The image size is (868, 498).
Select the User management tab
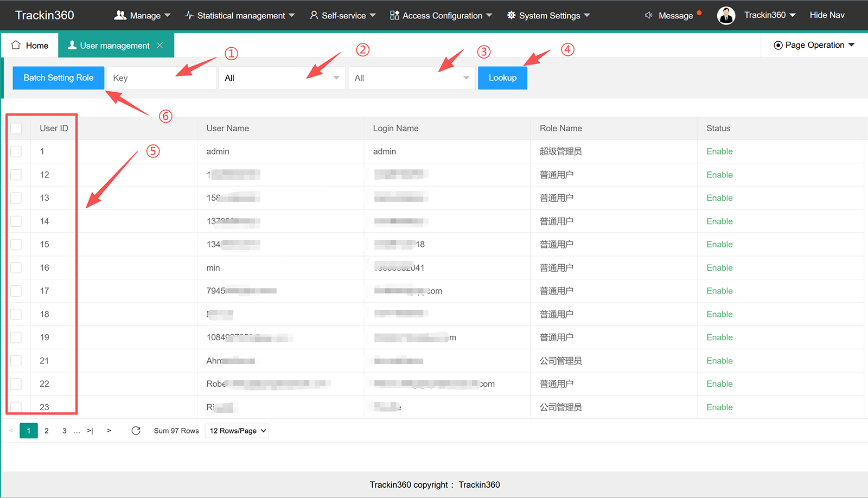click(x=116, y=46)
